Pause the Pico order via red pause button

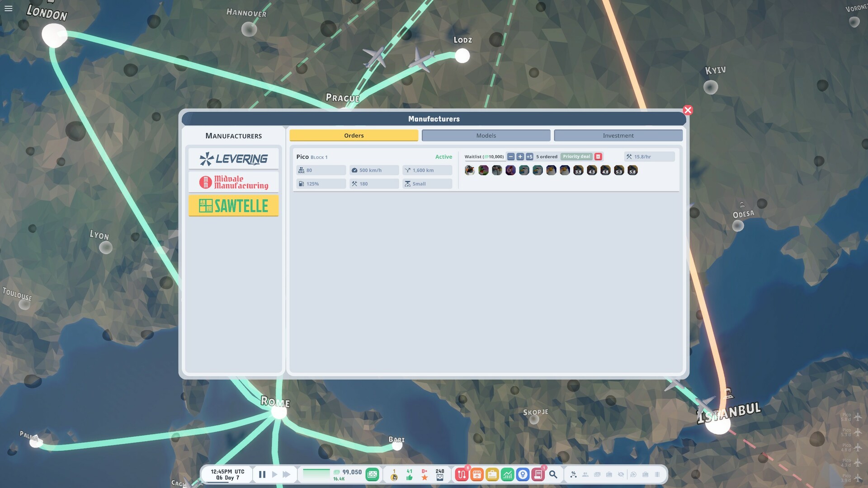click(x=598, y=156)
